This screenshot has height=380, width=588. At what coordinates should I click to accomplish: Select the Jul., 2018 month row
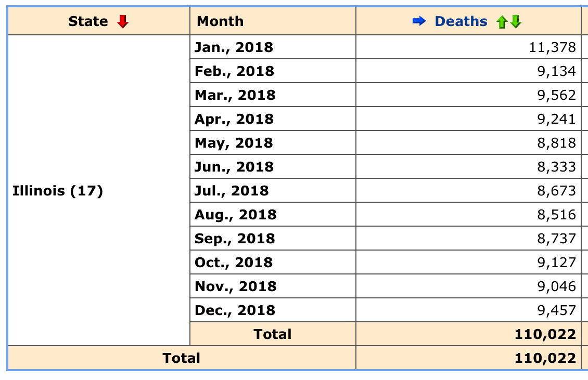click(273, 191)
